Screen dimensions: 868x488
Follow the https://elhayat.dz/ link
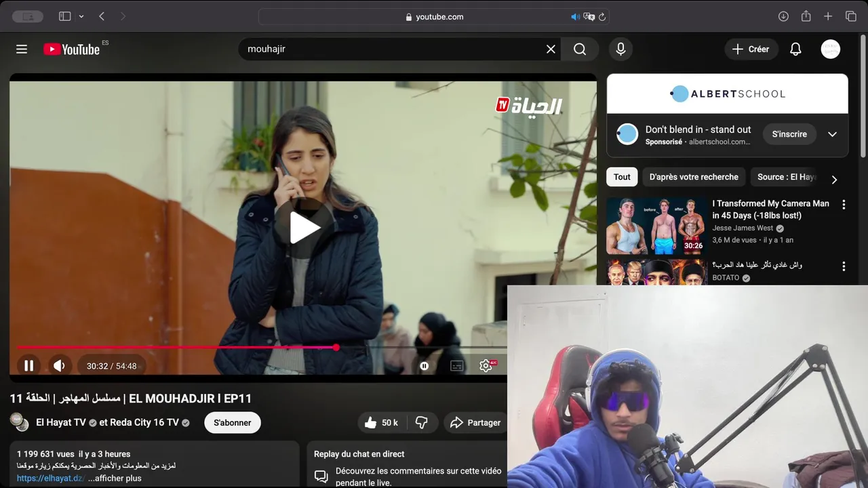[51, 478]
